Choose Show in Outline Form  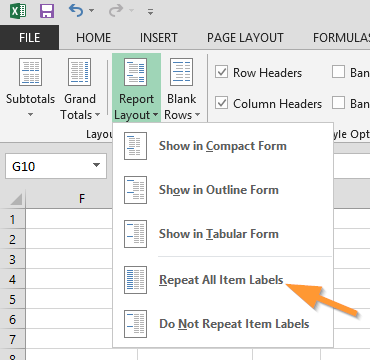pyautogui.click(x=223, y=190)
